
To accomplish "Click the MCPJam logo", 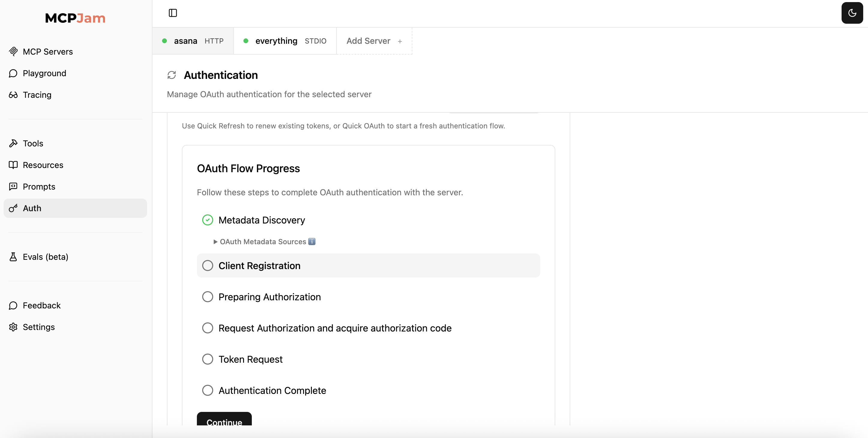I will [75, 18].
